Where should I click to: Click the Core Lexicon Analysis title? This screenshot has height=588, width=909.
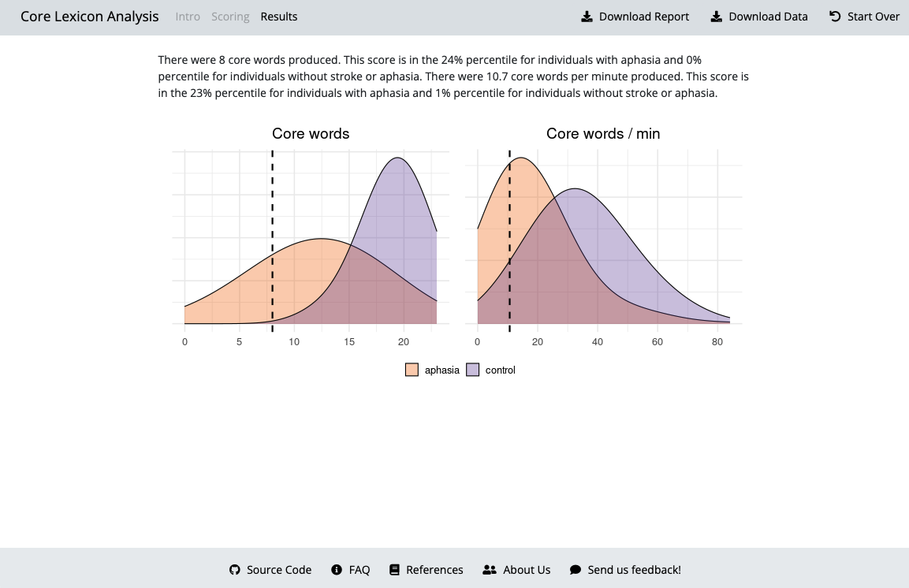90,17
